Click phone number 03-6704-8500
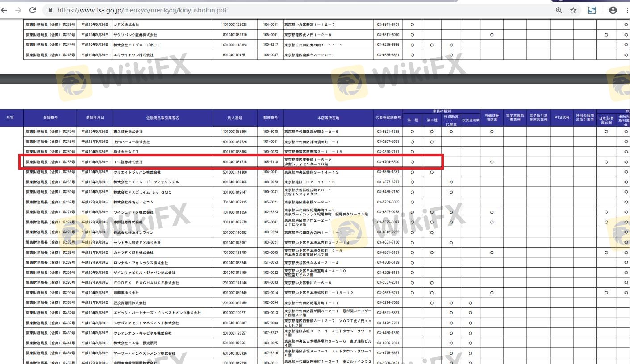Image resolution: width=630 pixels, height=364 pixels. (388, 162)
